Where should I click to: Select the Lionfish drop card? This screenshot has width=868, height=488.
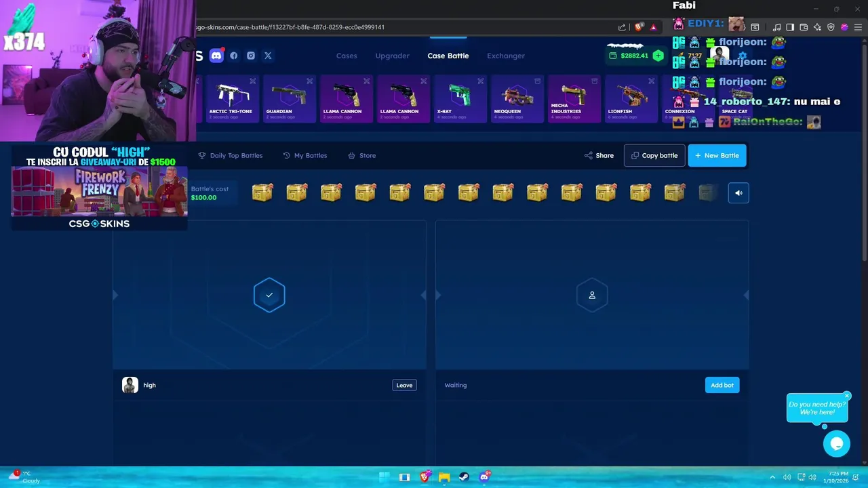click(631, 98)
